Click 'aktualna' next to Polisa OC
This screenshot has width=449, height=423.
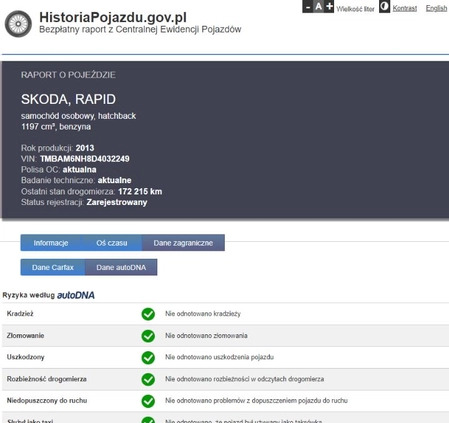(x=79, y=169)
